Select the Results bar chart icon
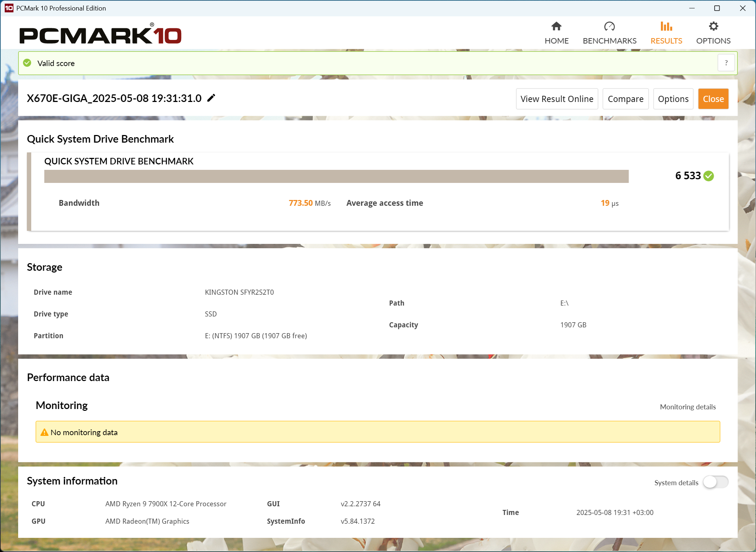Screen dimensions: 756x552 point(666,26)
